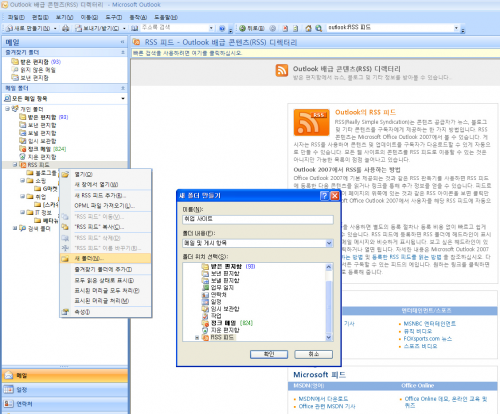Viewport: 500px width, 414px height.
Task: Click the blue help icon in toolbar
Action: (x=222, y=28)
